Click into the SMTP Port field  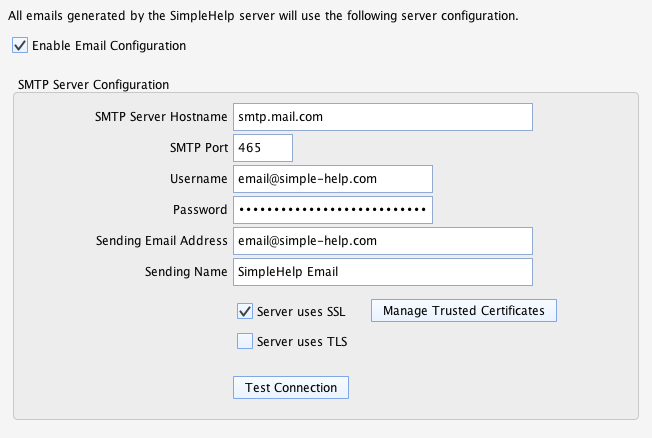coord(263,148)
